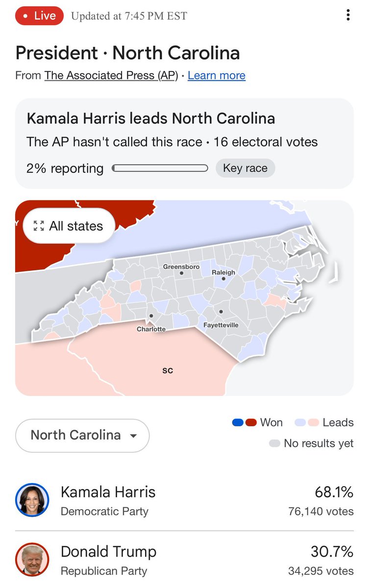Follow the Learn more link

(x=216, y=75)
